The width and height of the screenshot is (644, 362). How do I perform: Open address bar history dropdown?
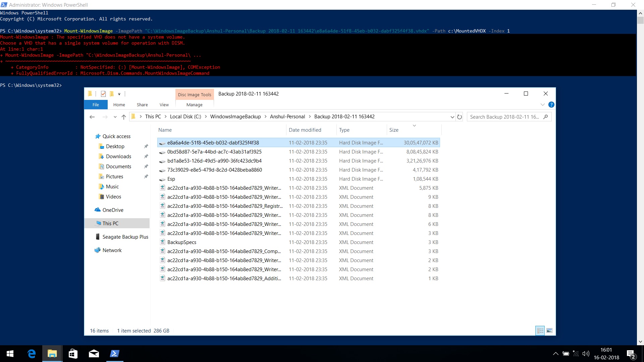pos(452,117)
